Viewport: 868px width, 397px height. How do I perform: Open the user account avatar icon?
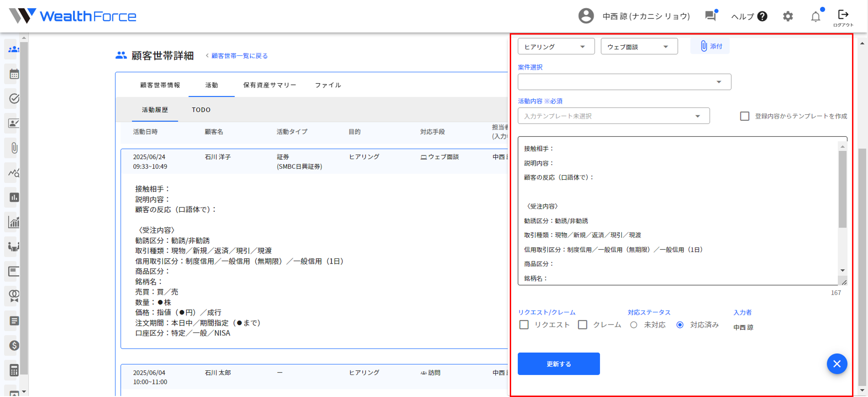586,16
